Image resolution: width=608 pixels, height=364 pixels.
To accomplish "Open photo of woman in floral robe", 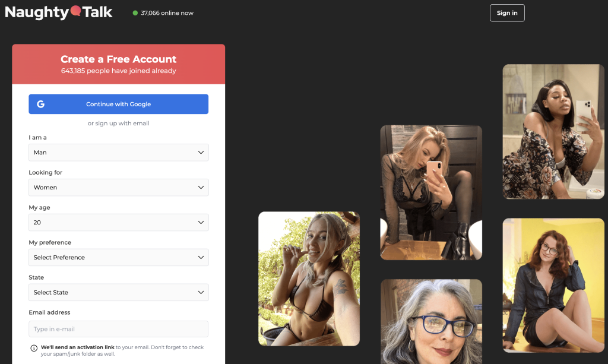I will [553, 131].
